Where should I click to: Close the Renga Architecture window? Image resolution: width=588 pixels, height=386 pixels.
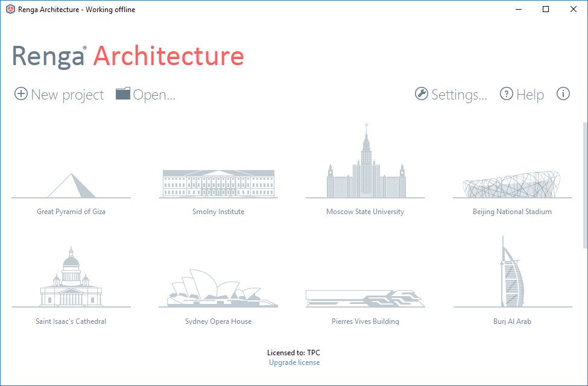(x=574, y=10)
